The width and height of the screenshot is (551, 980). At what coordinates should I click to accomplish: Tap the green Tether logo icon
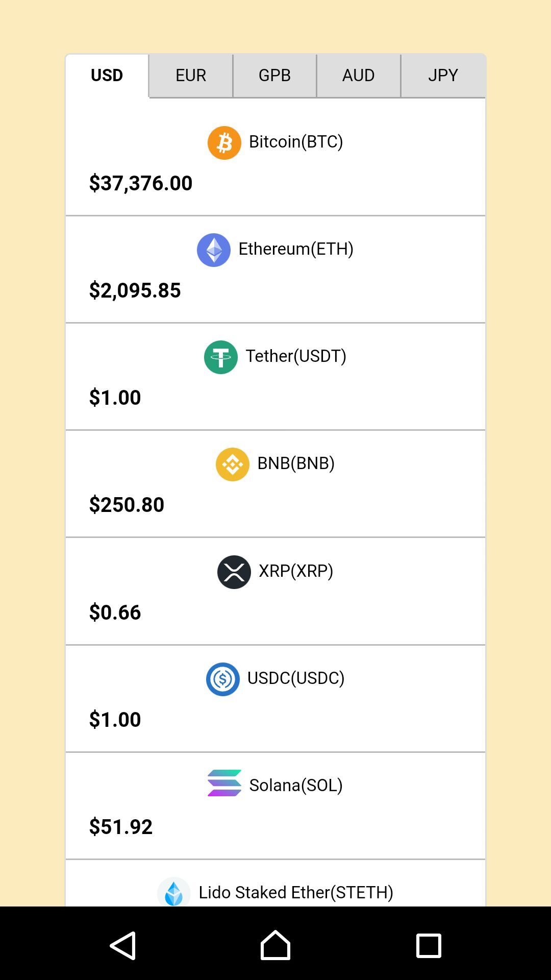coord(221,357)
